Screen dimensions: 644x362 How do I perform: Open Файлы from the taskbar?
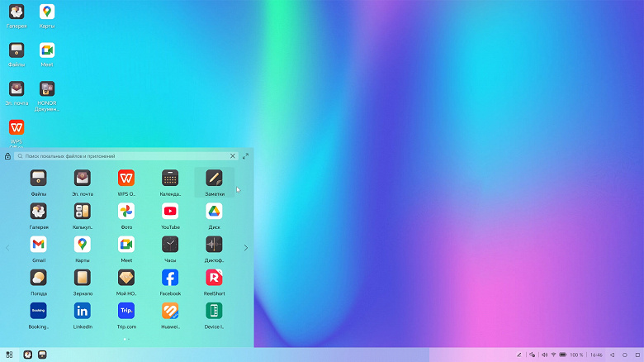pos(42,355)
